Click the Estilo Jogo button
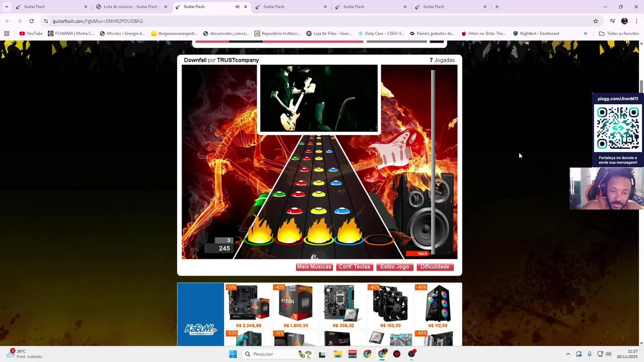644x362 pixels. [394, 267]
